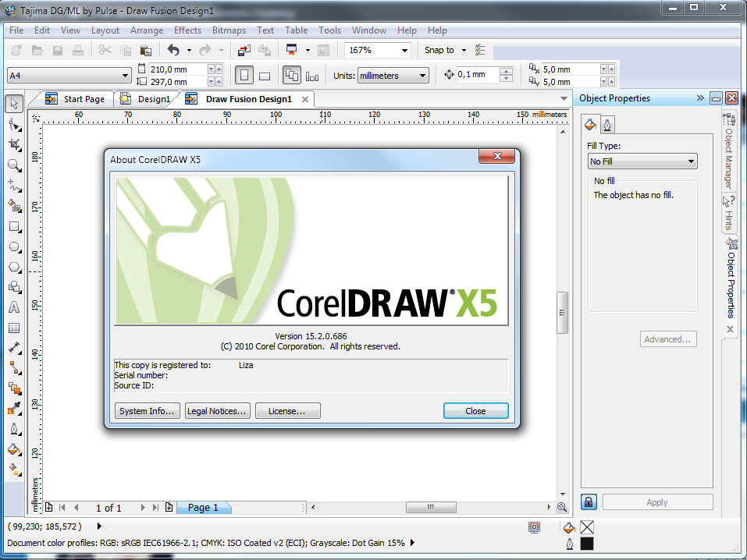This screenshot has width=747, height=560.
Task: Select the Interactive Fill tool
Action: (x=14, y=470)
